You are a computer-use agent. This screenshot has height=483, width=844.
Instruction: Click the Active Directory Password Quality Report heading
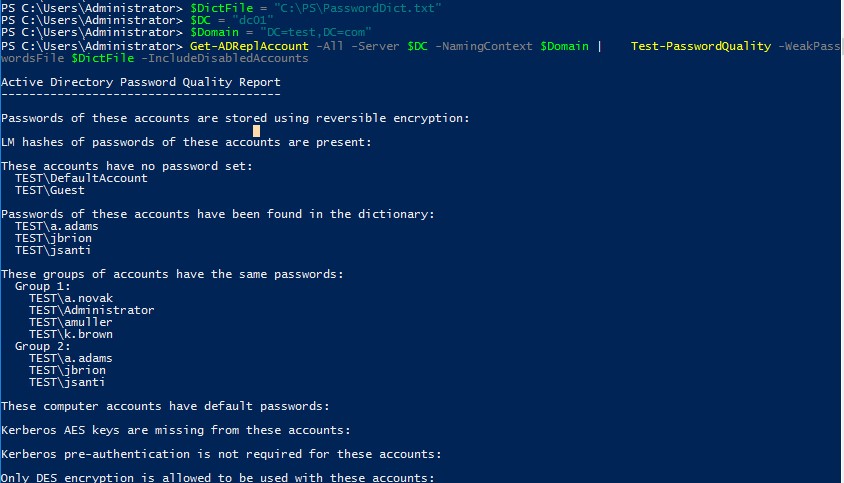[x=140, y=82]
